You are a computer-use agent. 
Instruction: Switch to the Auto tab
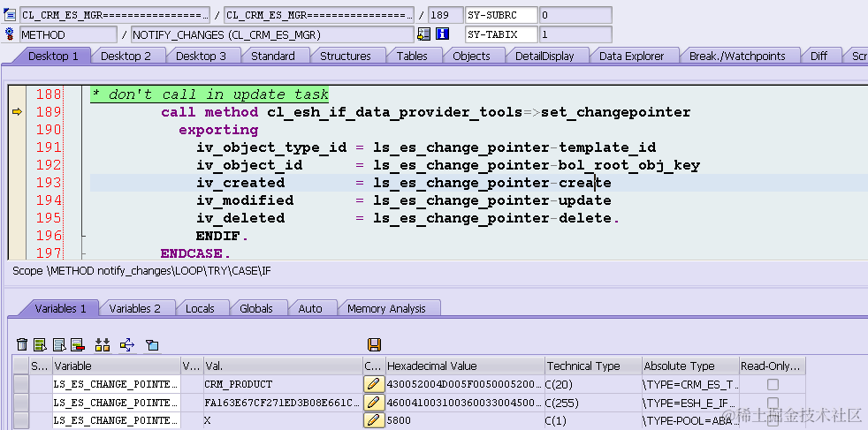pyautogui.click(x=310, y=308)
